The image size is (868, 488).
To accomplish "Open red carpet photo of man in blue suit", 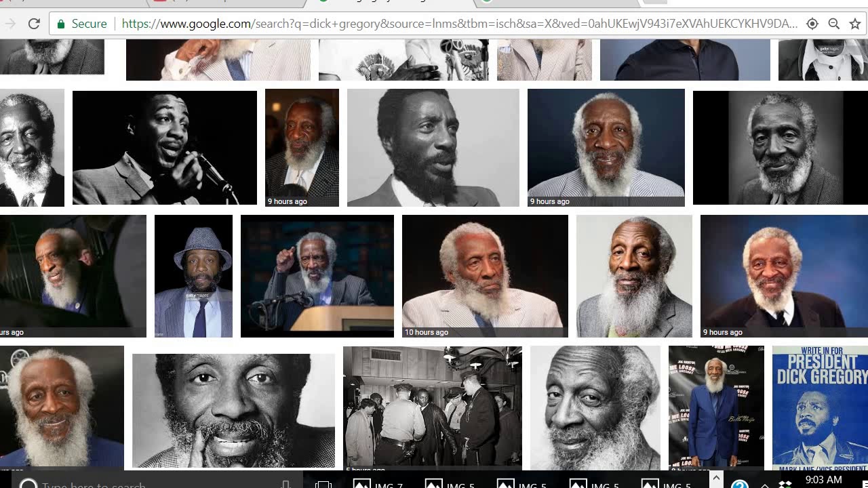I will click(x=716, y=407).
